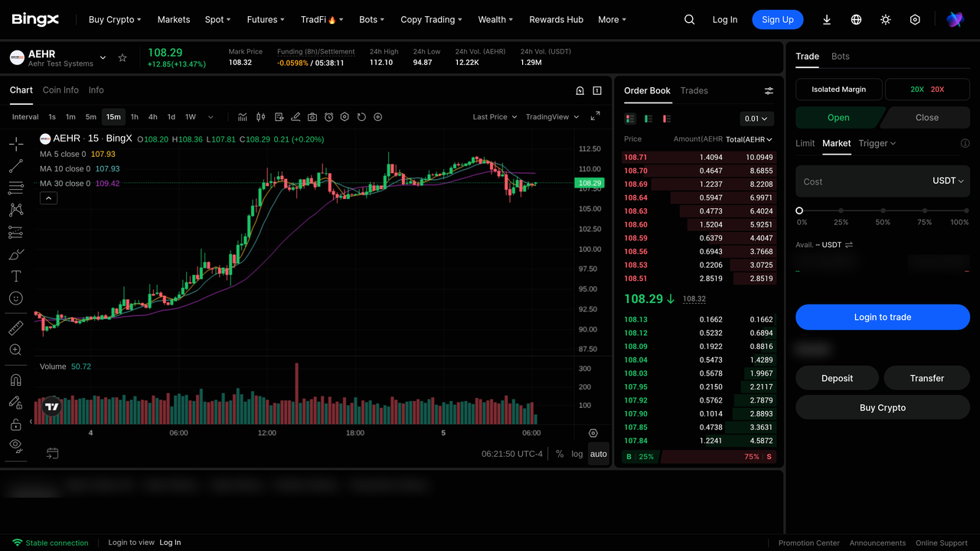Hide all drawings with eye icon
Screen dimensions: 980x551
click(15, 445)
